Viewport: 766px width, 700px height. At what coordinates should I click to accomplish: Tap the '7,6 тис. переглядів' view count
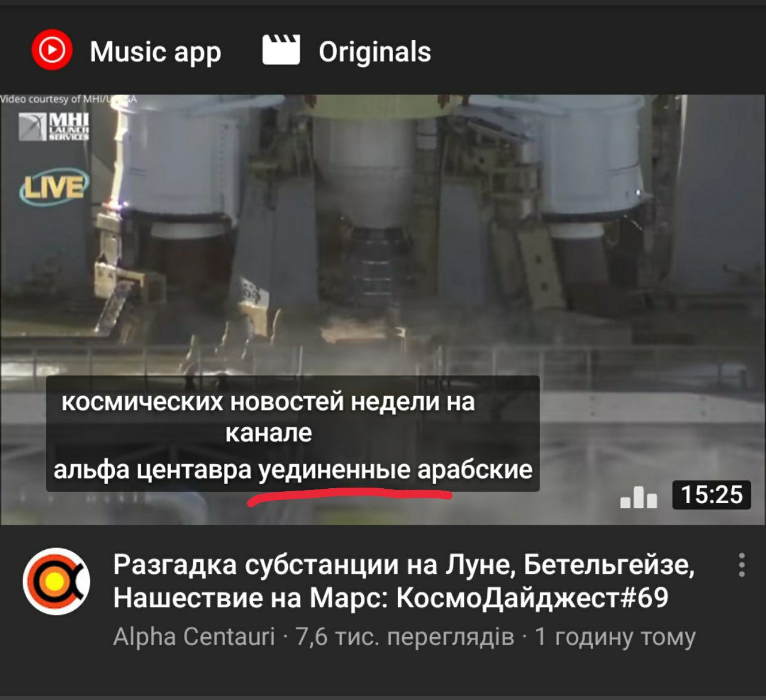405,637
